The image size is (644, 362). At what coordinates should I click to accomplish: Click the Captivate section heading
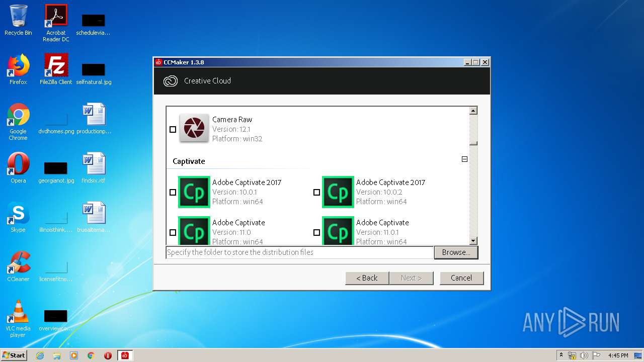[x=189, y=161]
